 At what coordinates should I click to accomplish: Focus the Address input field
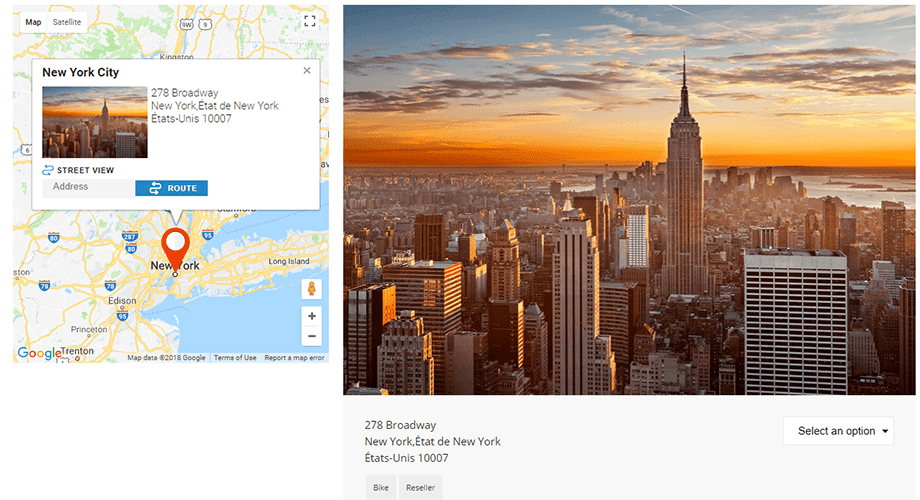coord(89,188)
